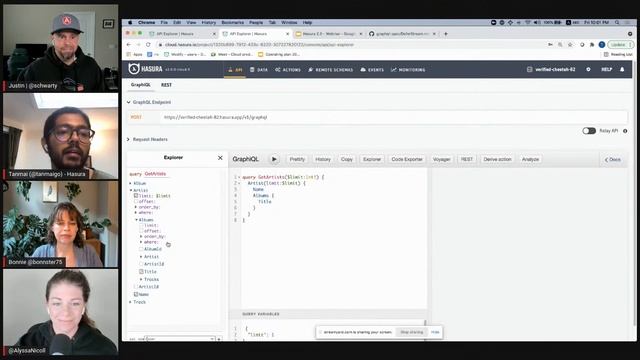This screenshot has width=640, height=360.
Task: Close the first API Explorer browser tab
Action: pyautogui.click(x=214, y=34)
